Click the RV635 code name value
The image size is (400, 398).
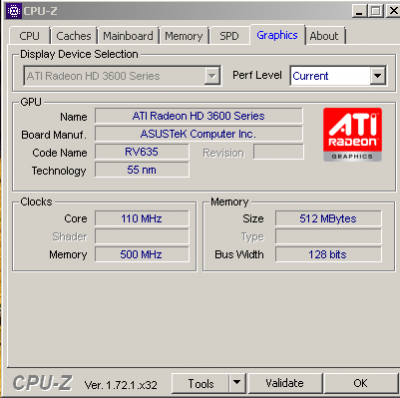pyautogui.click(x=142, y=152)
